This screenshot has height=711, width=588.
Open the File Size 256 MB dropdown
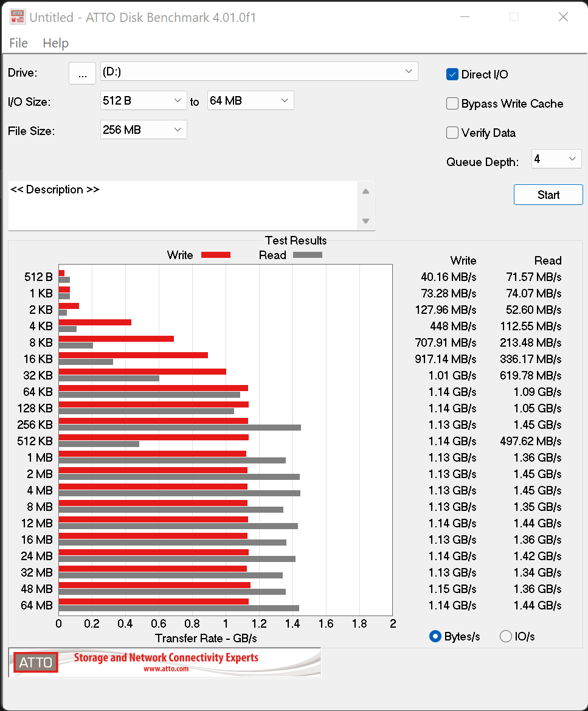pyautogui.click(x=144, y=130)
